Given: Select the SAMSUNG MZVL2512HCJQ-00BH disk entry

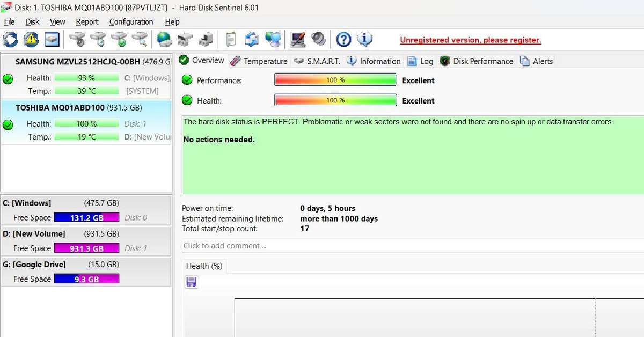Looking at the screenshot, I should (86, 76).
